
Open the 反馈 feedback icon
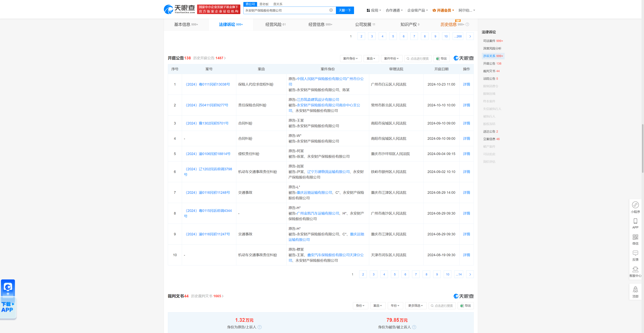click(x=635, y=256)
